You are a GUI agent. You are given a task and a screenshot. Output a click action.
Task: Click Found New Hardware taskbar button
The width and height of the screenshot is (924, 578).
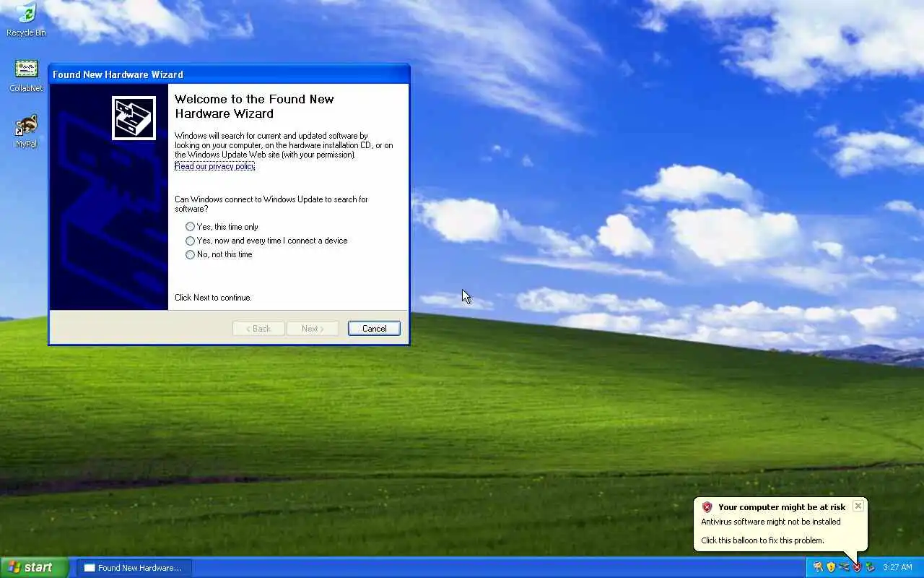coord(134,568)
